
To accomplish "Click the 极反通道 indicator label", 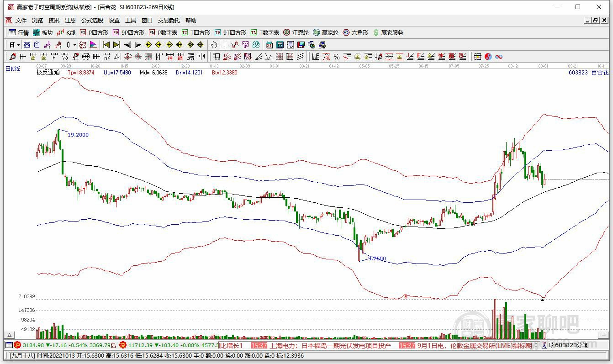I will pos(48,72).
